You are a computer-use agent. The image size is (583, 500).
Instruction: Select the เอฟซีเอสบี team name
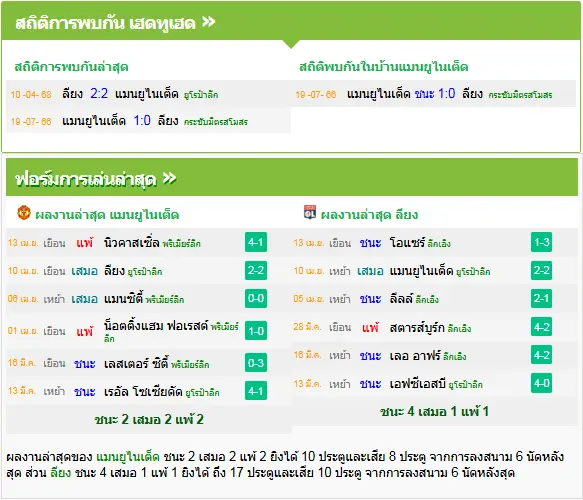[x=418, y=383]
